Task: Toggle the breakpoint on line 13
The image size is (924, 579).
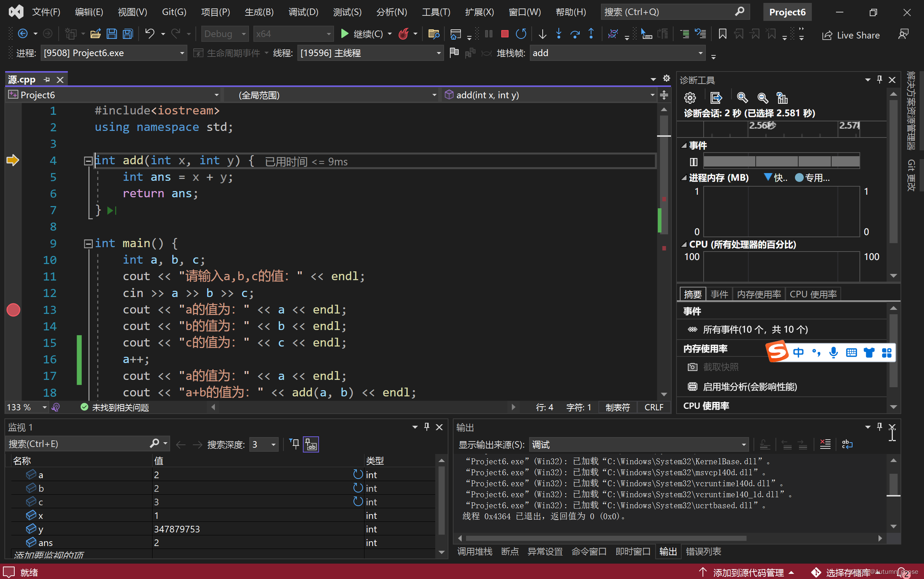Action: click(x=14, y=309)
